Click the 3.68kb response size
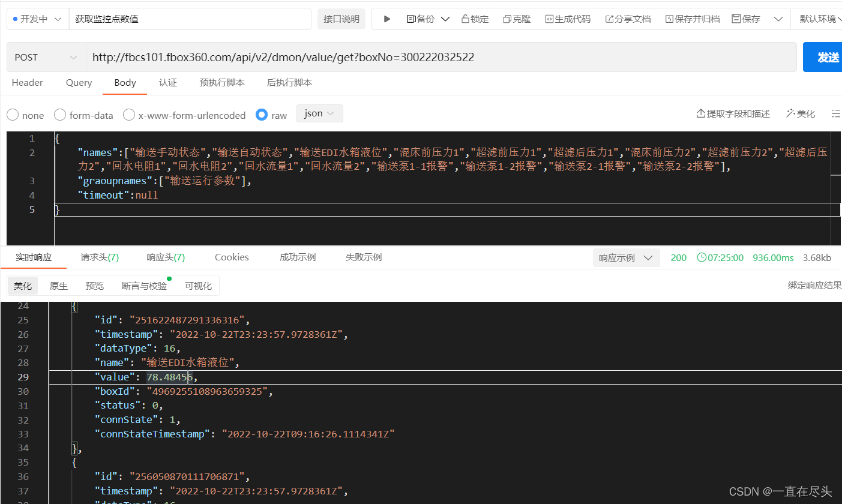 pyautogui.click(x=817, y=258)
